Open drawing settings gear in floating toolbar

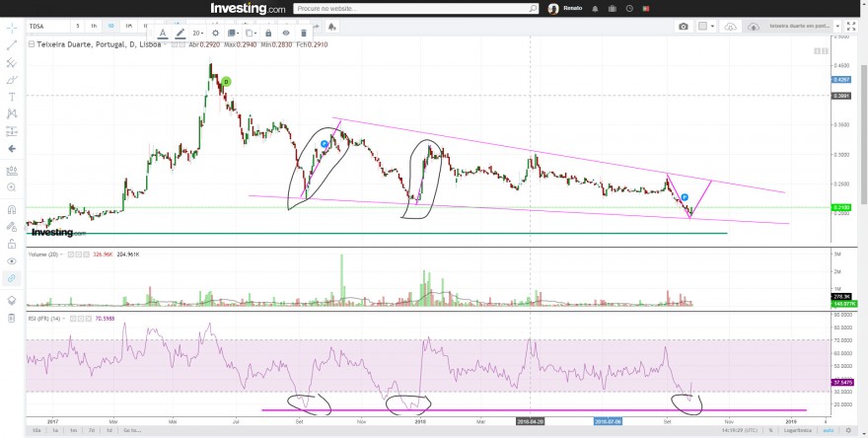tap(215, 34)
